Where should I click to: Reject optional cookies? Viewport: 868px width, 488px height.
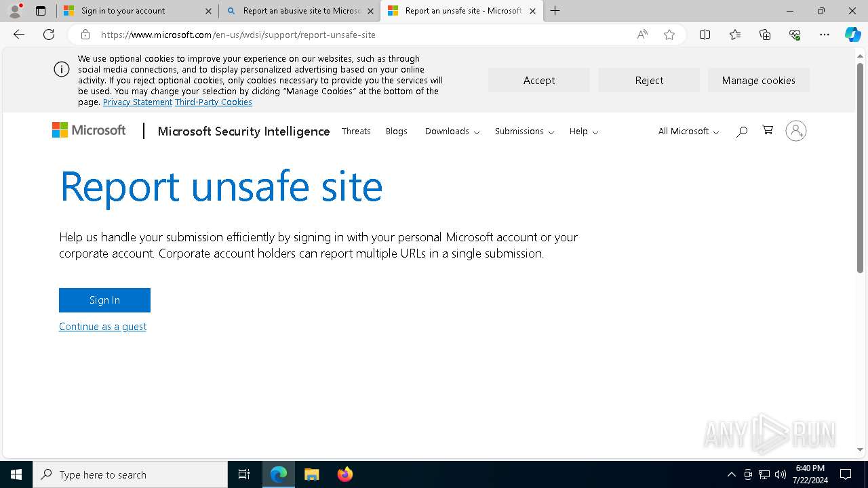tap(649, 80)
